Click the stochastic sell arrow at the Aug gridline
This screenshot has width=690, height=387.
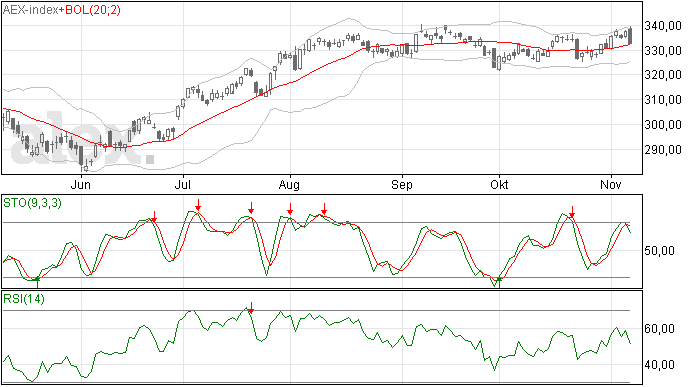click(x=290, y=209)
